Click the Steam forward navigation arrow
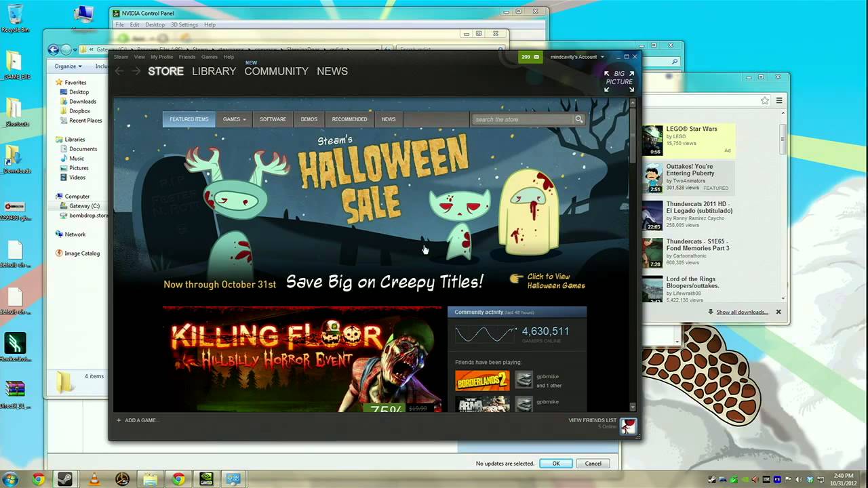This screenshot has height=488, width=868. pyautogui.click(x=136, y=71)
